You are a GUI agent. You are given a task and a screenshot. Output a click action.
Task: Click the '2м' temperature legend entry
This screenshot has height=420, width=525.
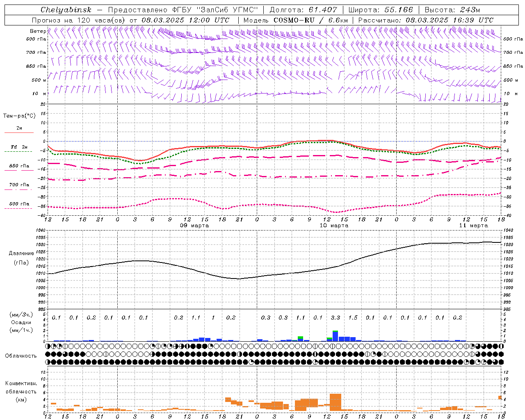tap(19, 128)
